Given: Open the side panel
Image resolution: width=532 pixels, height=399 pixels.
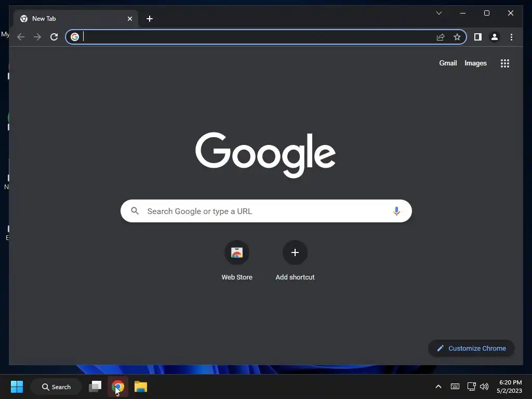Looking at the screenshot, I should (x=478, y=37).
